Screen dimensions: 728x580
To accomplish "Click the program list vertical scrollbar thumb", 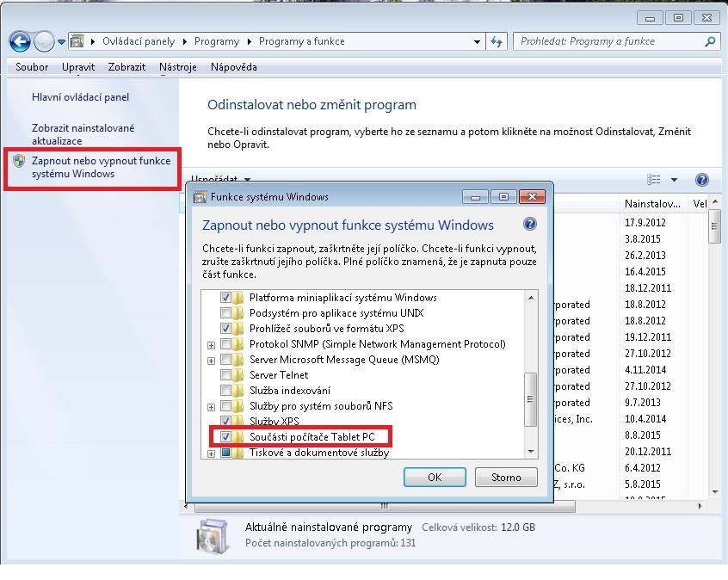I will click(714, 225).
